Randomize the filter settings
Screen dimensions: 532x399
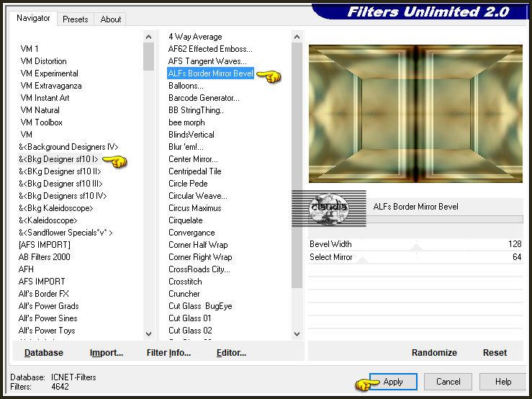pos(434,352)
